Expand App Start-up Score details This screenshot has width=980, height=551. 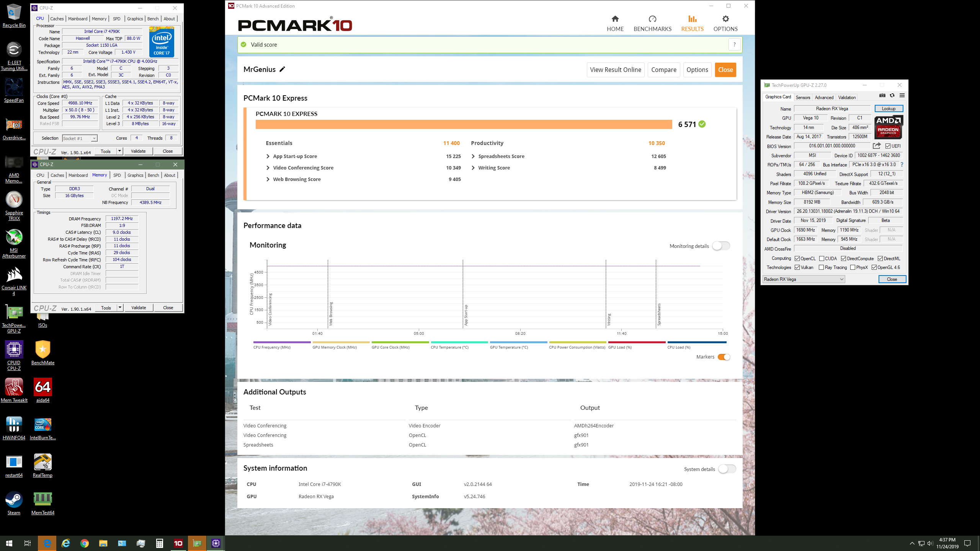[268, 156]
